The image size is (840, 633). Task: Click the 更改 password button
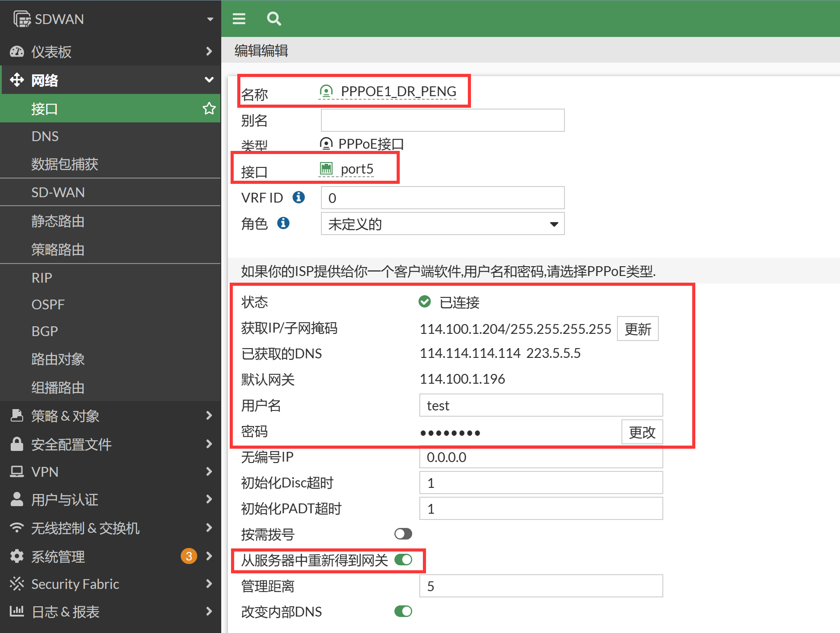[x=642, y=432]
